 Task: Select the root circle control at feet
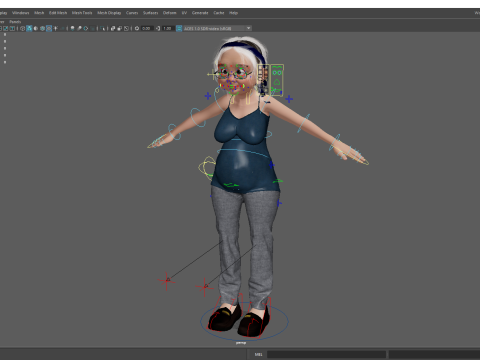(x=244, y=321)
